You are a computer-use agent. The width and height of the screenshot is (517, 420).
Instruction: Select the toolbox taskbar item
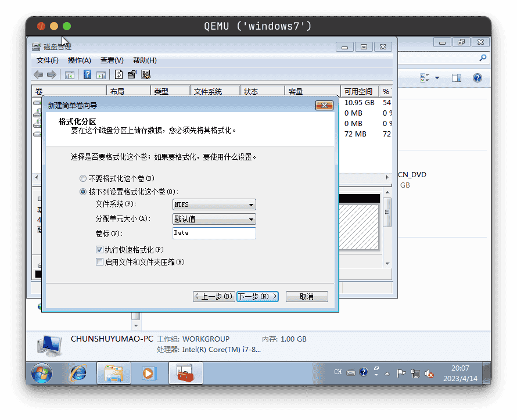(186, 373)
